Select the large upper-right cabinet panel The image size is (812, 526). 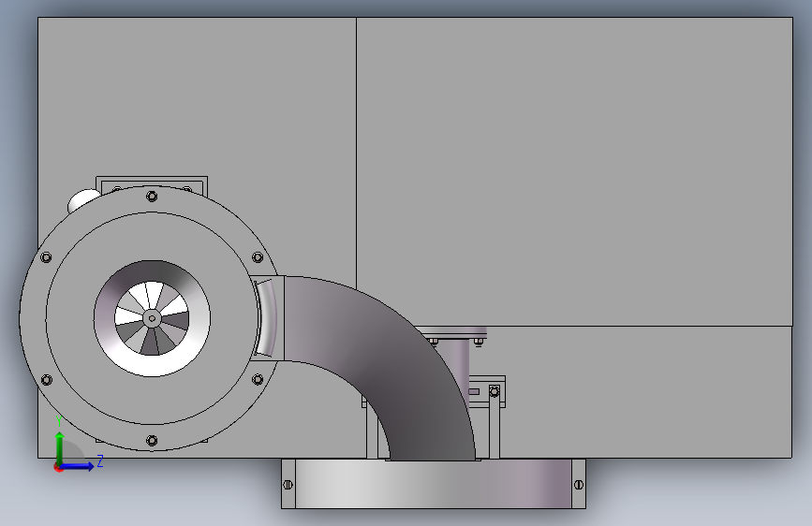tap(574, 171)
